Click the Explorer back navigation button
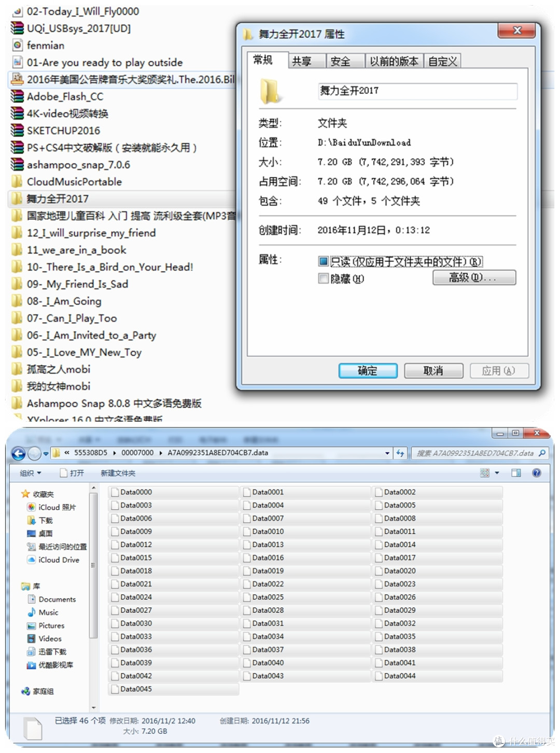 coord(18,454)
